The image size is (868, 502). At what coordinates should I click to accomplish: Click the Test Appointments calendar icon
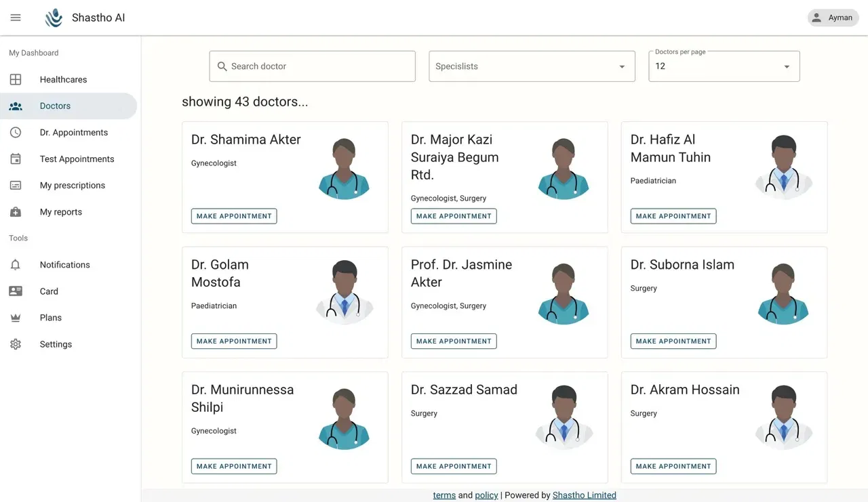(x=16, y=159)
